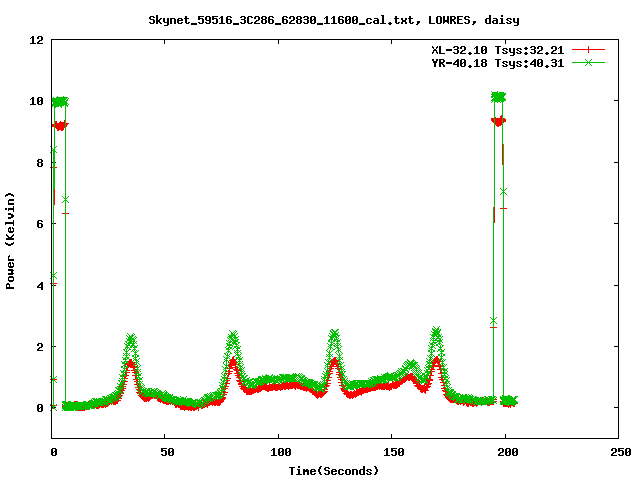640x480 pixels.
Task: Click x-axis tick label 250
Action: (x=621, y=452)
